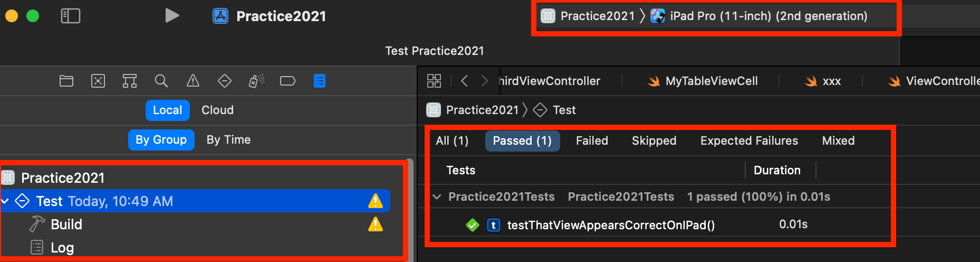Image resolution: width=980 pixels, height=262 pixels.
Task: Open the Symbol navigator hierarchy icon
Action: point(130,81)
